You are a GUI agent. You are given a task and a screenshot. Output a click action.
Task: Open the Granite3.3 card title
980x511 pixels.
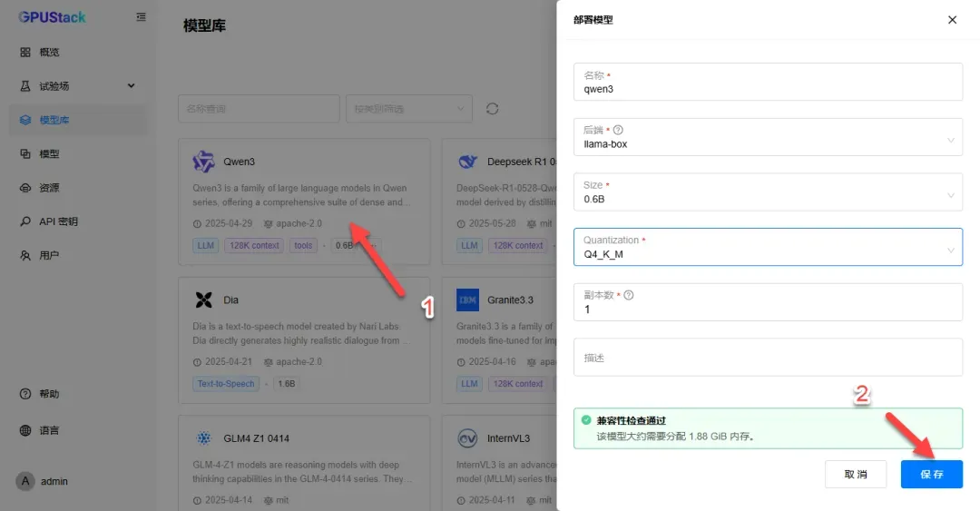510,300
